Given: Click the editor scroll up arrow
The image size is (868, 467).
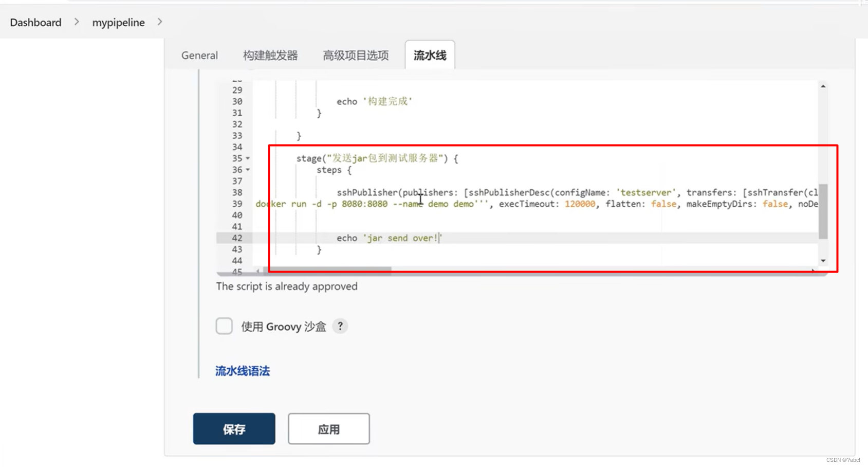Looking at the screenshot, I should tap(823, 86).
